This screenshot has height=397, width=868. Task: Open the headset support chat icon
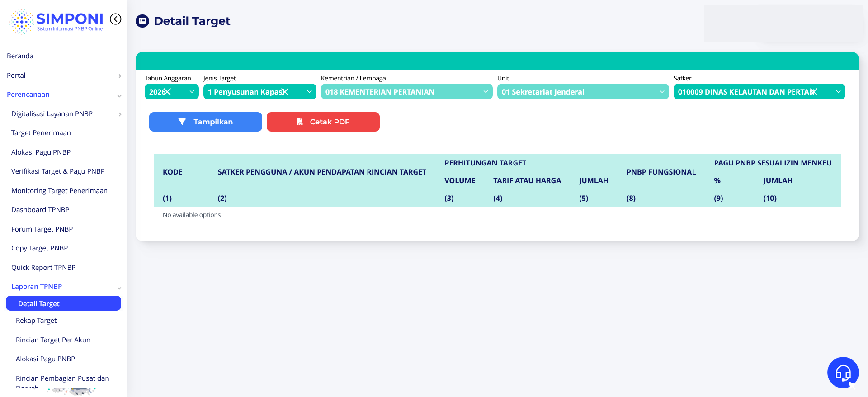(843, 373)
